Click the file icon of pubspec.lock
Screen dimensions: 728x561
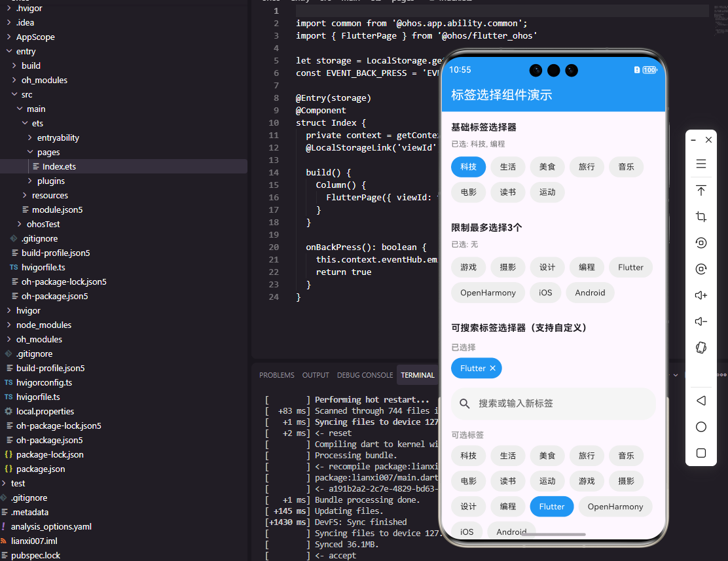[5, 555]
